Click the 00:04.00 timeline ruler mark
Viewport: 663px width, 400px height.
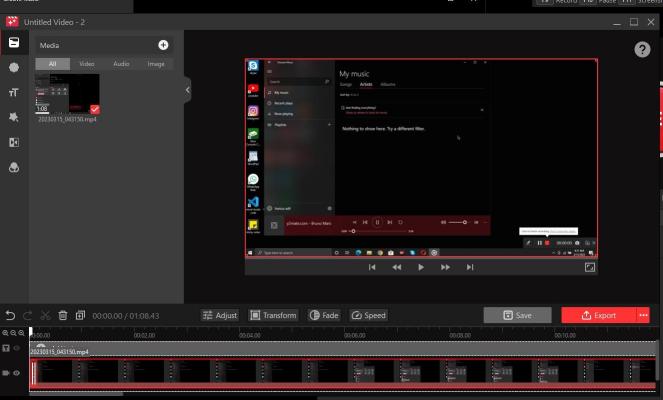(249, 335)
